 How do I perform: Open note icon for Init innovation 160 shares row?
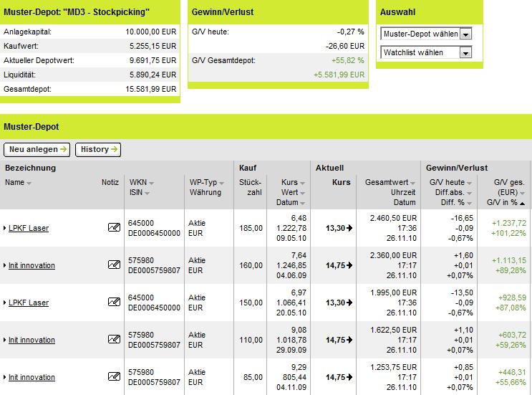pos(113,265)
